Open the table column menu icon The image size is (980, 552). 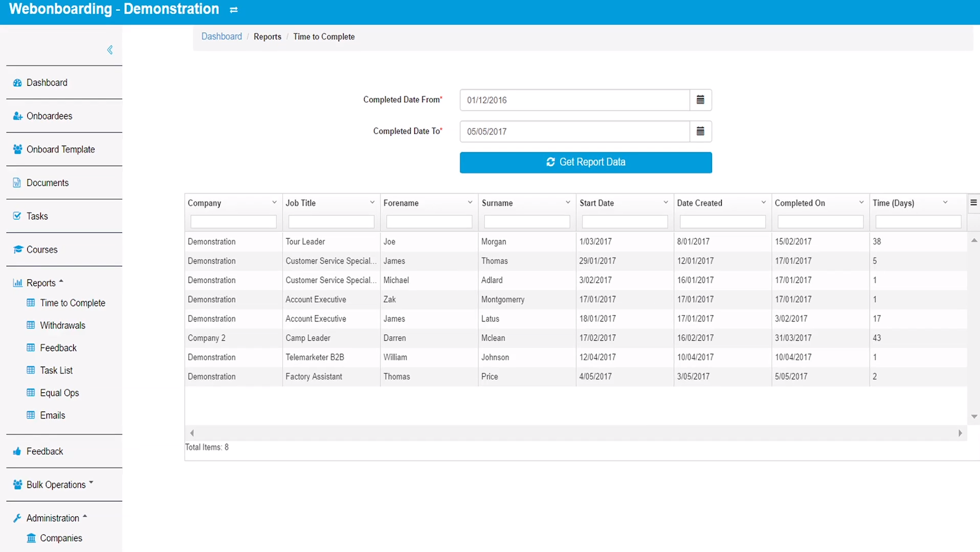[973, 202]
